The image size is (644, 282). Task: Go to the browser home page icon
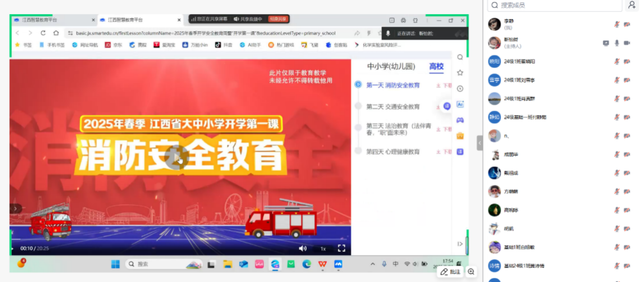click(x=56, y=33)
